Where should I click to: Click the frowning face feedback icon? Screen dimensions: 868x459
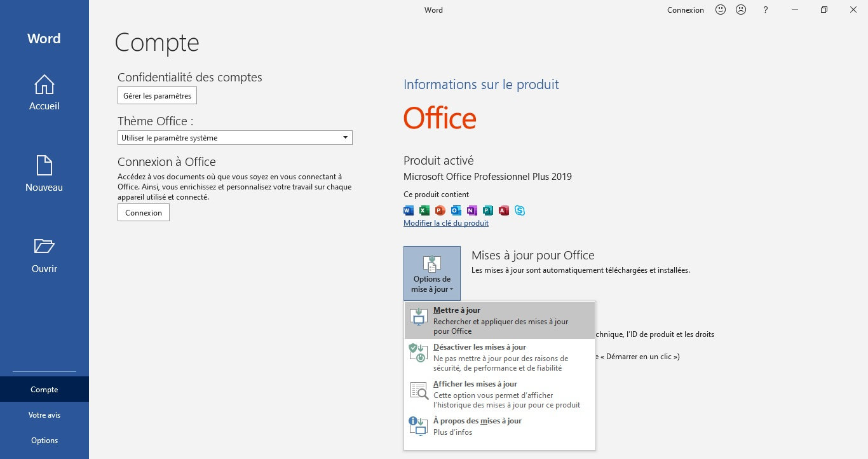click(741, 10)
